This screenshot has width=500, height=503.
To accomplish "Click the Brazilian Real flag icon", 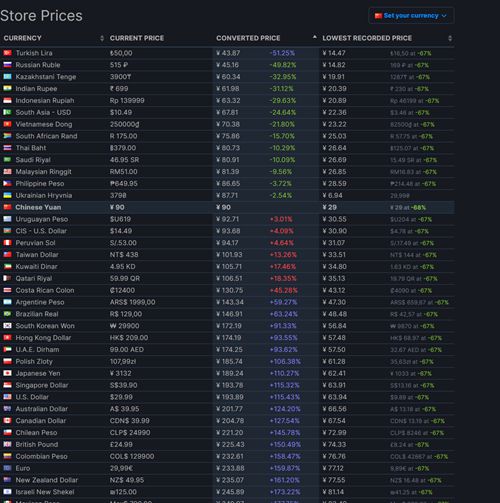I will coord(7,314).
